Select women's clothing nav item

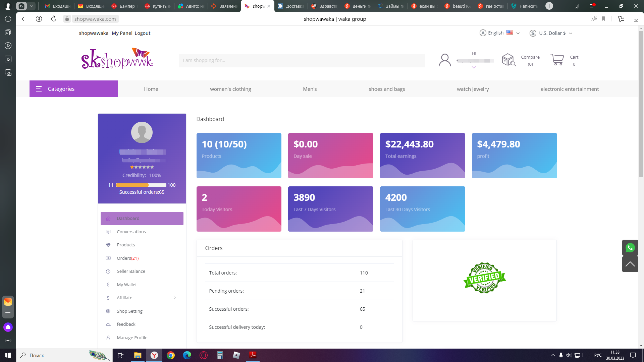[x=230, y=89]
